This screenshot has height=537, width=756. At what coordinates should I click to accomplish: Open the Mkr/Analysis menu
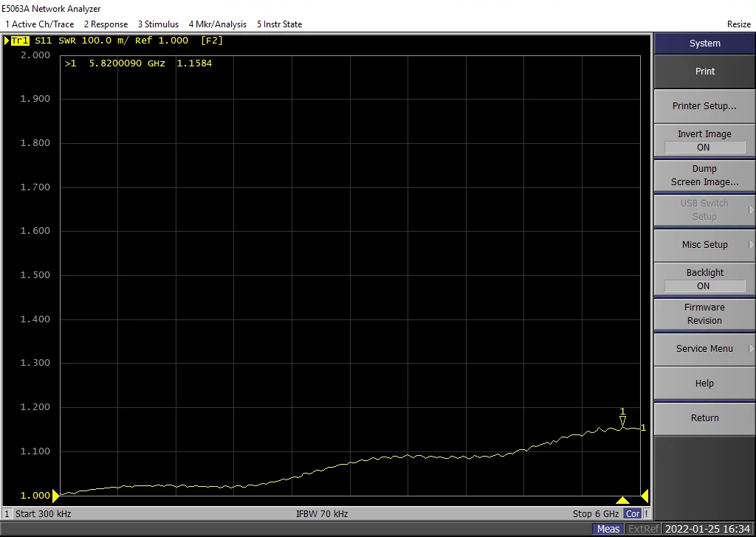tap(218, 24)
